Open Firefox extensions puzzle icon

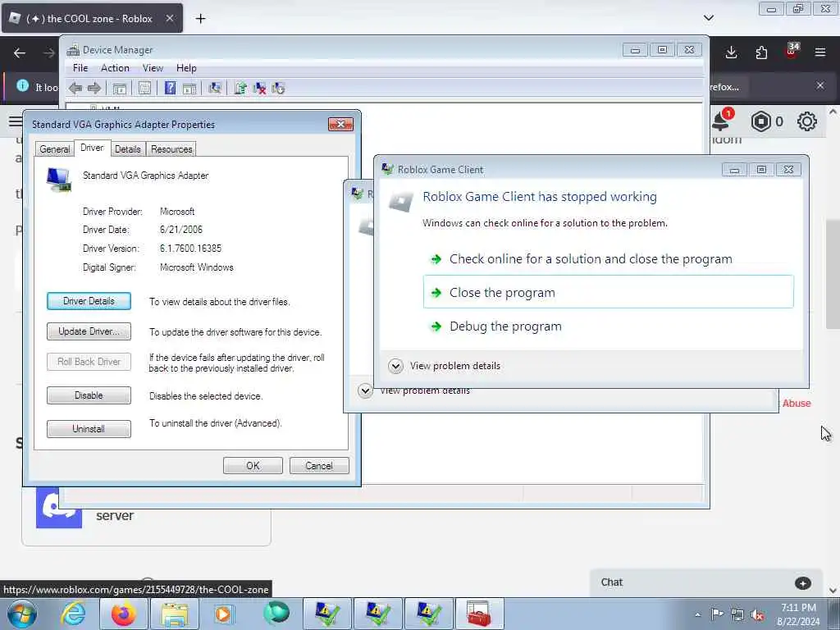coord(761,52)
